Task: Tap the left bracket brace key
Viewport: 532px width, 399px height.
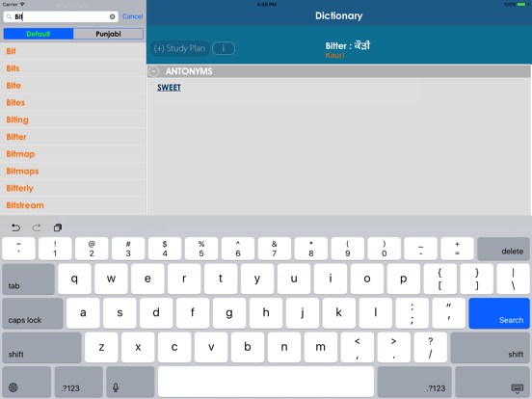Action: [440, 279]
